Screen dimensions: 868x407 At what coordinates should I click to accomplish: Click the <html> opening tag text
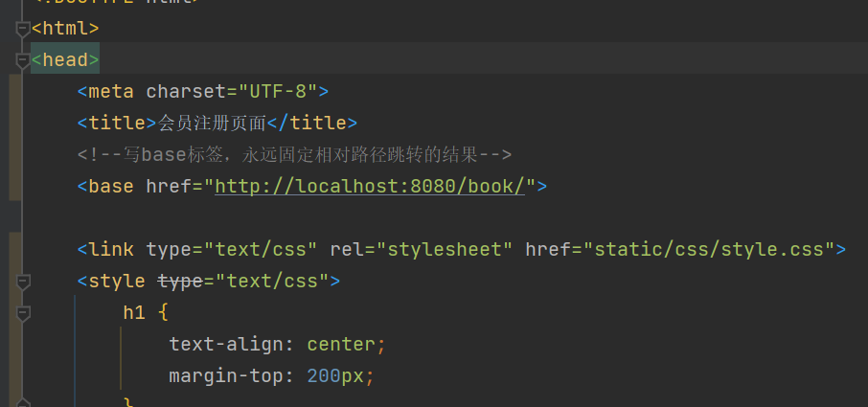point(65,28)
